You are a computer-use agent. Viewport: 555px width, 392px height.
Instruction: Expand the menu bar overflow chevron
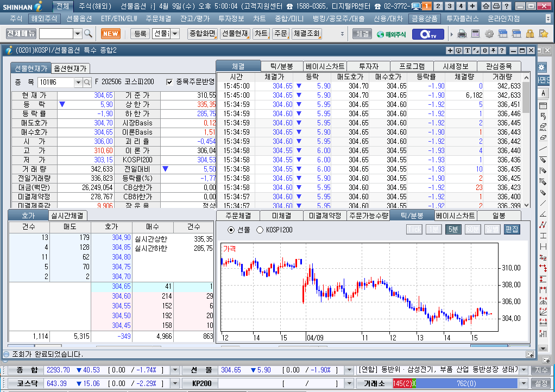(548, 18)
